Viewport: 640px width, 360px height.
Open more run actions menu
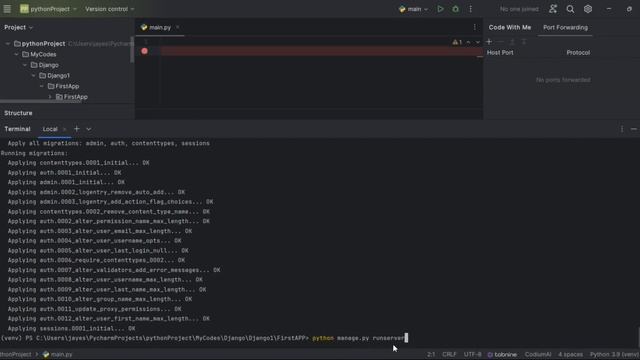(471, 9)
